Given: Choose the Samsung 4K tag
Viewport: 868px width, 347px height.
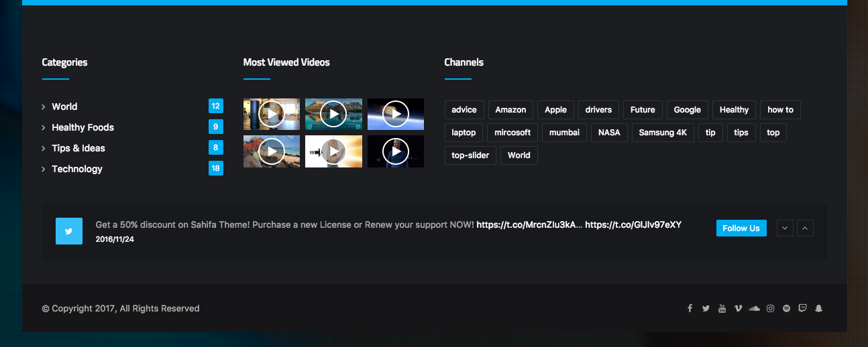Looking at the screenshot, I should tap(662, 133).
